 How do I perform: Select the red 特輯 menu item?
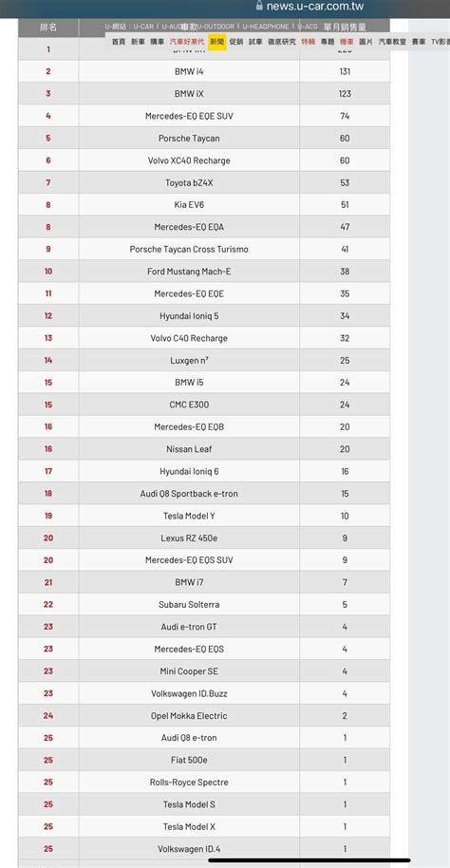[x=308, y=42]
